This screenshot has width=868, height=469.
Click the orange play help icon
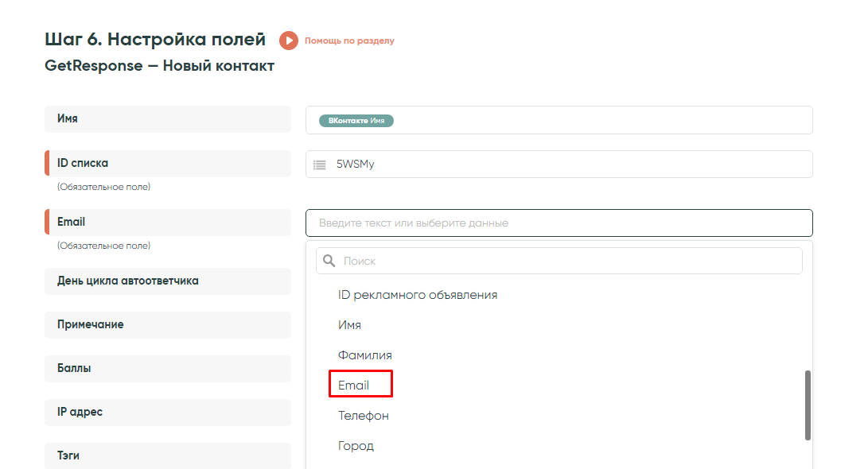pyautogui.click(x=288, y=41)
